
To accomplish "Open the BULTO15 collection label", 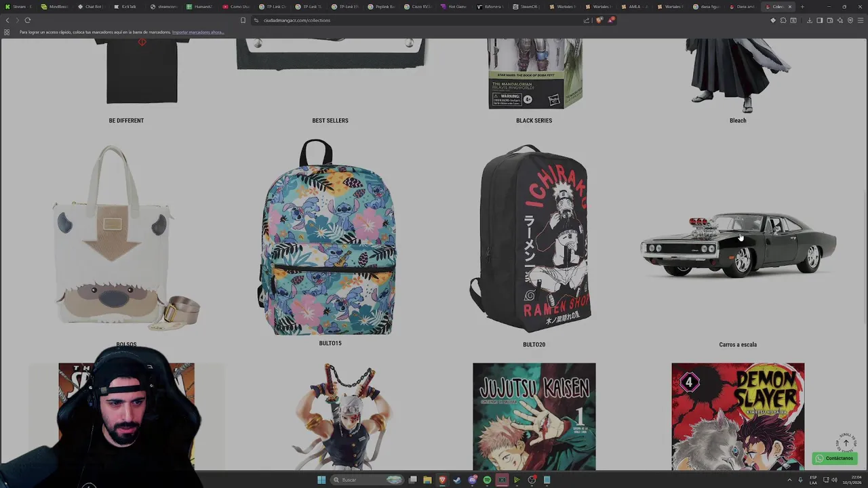I will pos(330,343).
